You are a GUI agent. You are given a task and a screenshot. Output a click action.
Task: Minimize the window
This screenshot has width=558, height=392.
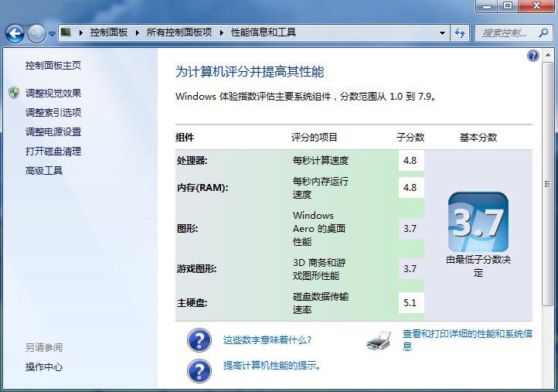coord(486,6)
